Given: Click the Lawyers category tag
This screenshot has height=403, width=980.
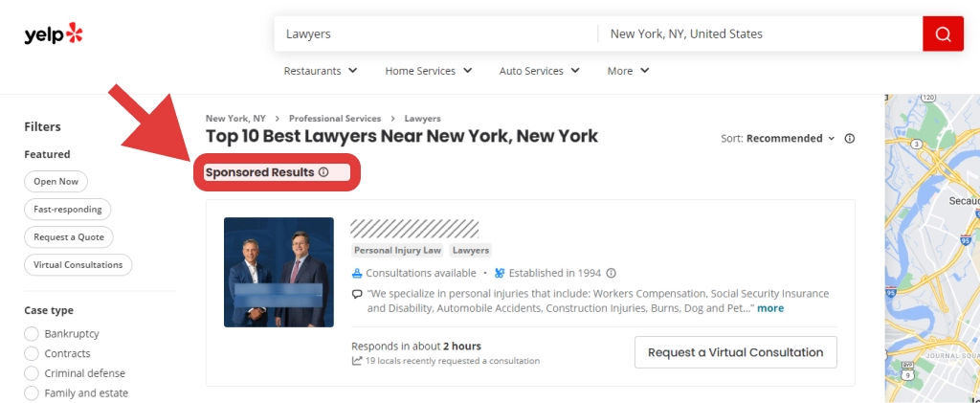Looking at the screenshot, I should (471, 251).
